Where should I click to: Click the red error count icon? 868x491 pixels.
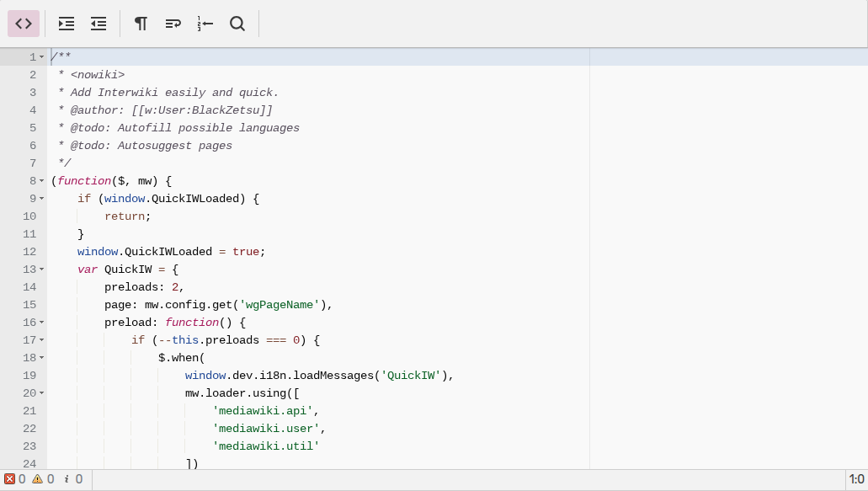(x=10, y=479)
